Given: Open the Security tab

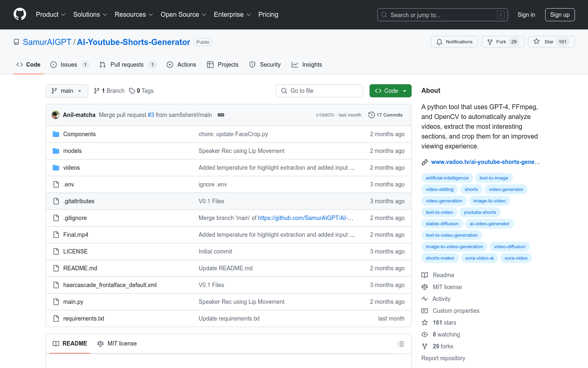Looking at the screenshot, I should tap(265, 65).
